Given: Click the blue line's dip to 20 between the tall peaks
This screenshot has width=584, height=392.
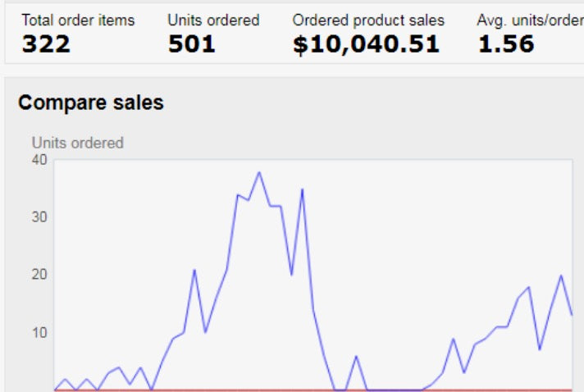Looking at the screenshot, I should [291, 275].
